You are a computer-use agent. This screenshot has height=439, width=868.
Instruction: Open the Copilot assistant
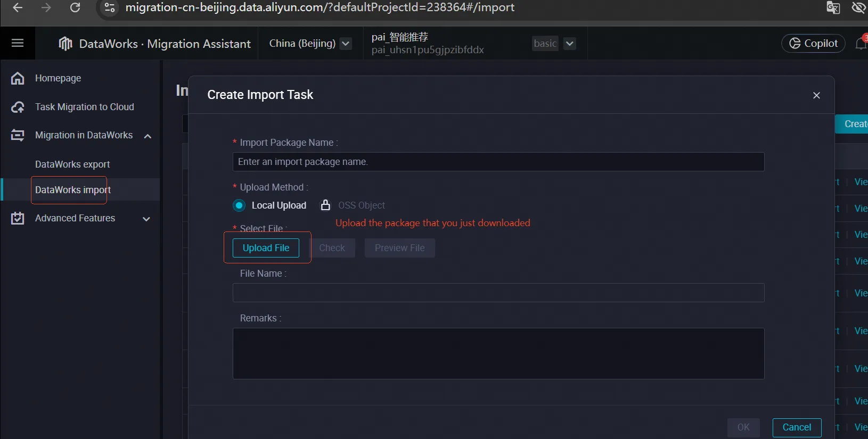[813, 44]
